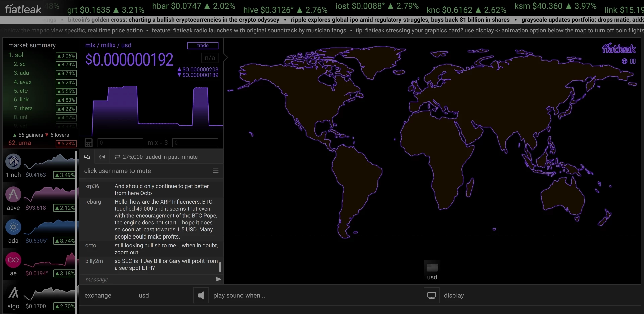This screenshot has width=644, height=314.
Task: Select the ada Cardano coin logo
Action: pyautogui.click(x=13, y=227)
